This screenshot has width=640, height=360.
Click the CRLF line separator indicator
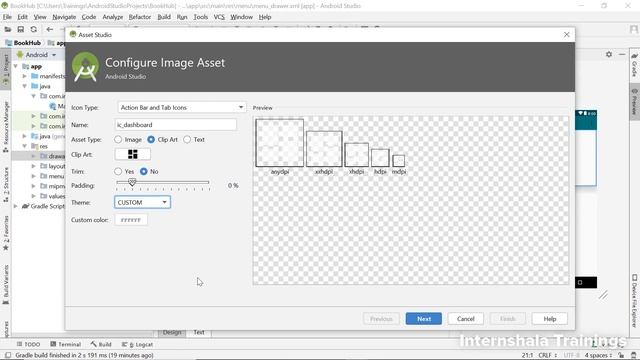547,356
